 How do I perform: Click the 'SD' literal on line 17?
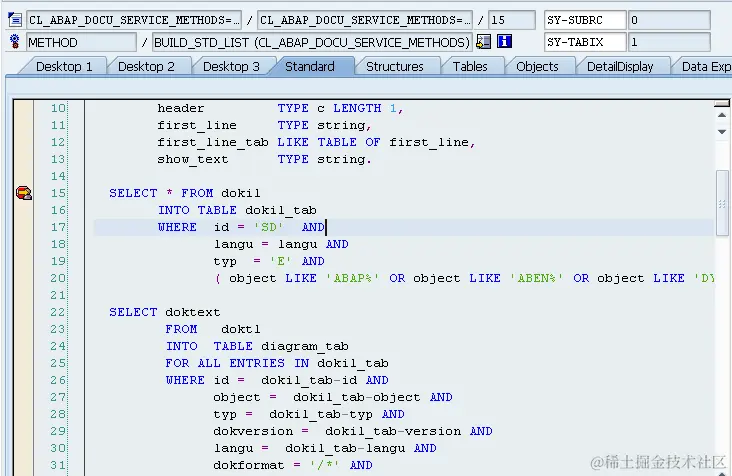pos(268,227)
